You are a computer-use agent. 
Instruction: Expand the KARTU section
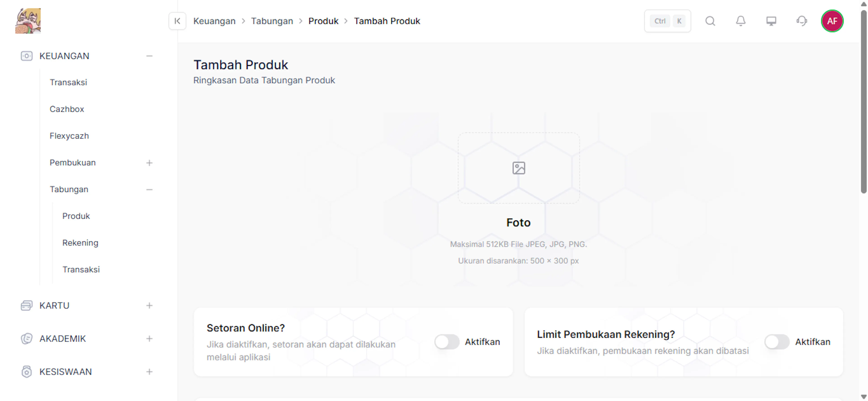point(149,306)
